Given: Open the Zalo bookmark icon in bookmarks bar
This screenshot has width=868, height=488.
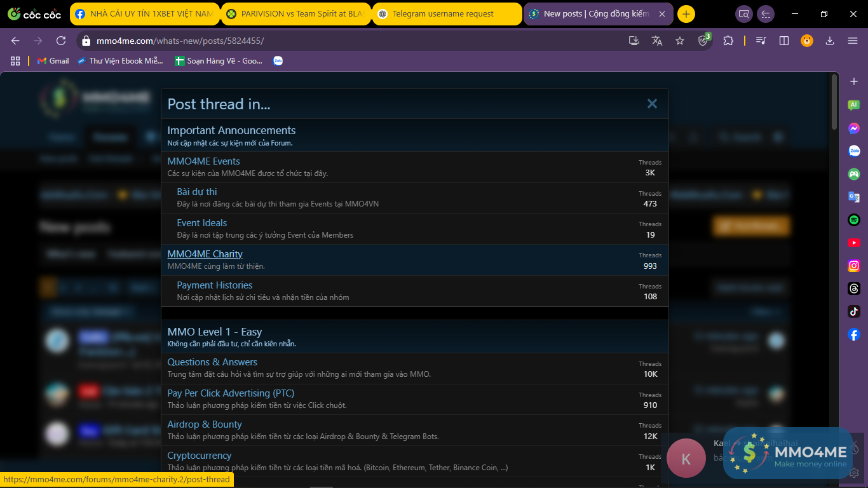Looking at the screenshot, I should pos(278,61).
